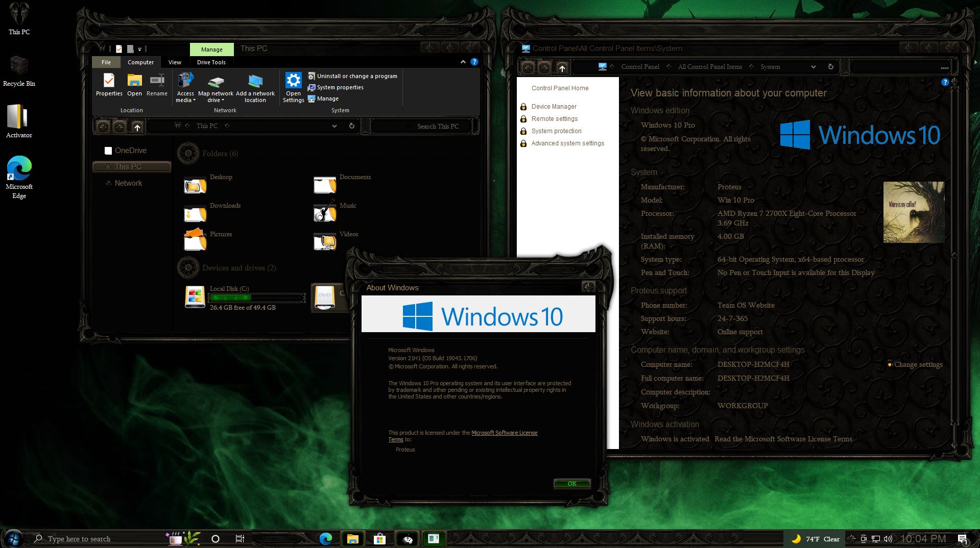Click the Open Settings gear icon
Screen dimensions: 980x548
click(293, 81)
